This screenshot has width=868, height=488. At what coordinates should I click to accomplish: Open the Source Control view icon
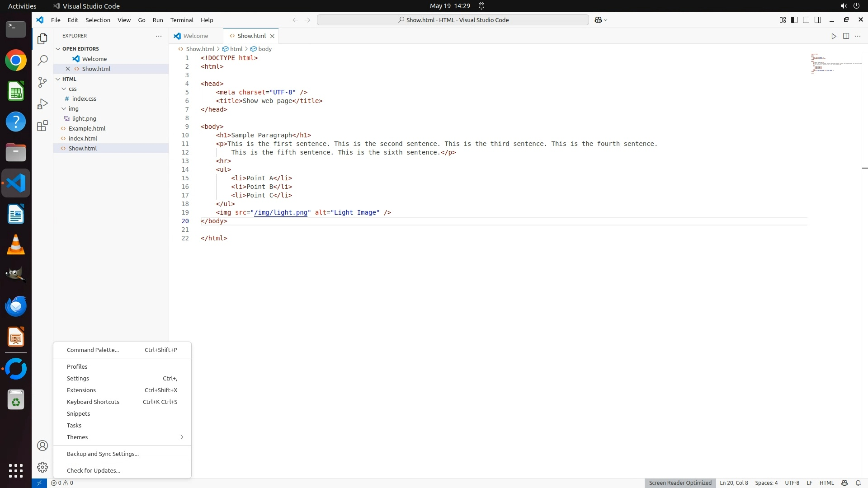point(42,82)
